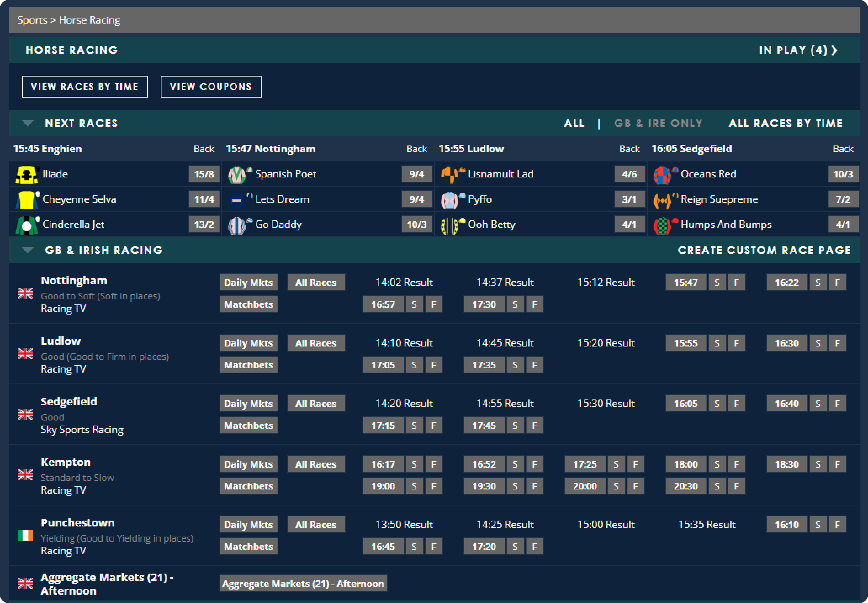Click Spanish Poet's green and pink silk icon
This screenshot has height=603, width=868.
(238, 175)
